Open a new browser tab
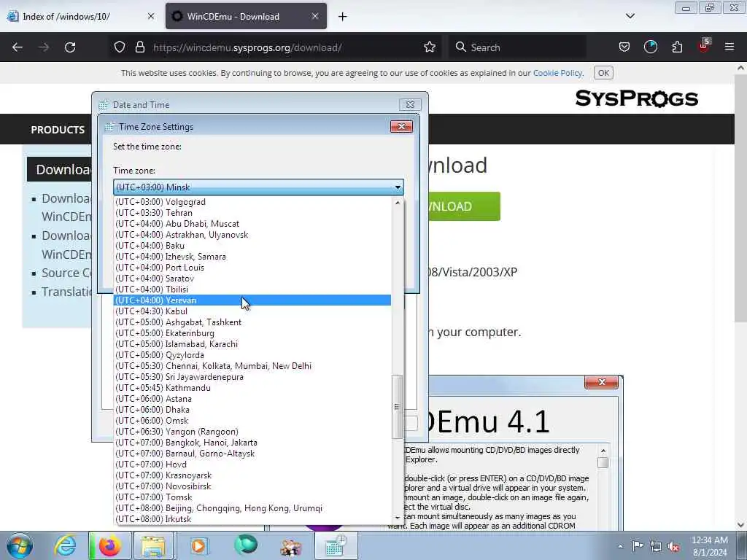 (343, 17)
